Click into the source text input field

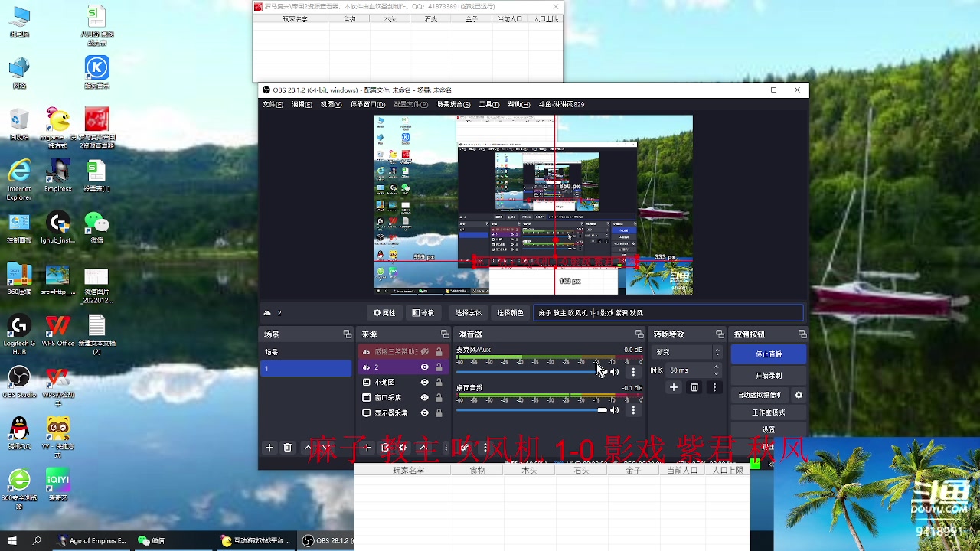[x=668, y=313]
